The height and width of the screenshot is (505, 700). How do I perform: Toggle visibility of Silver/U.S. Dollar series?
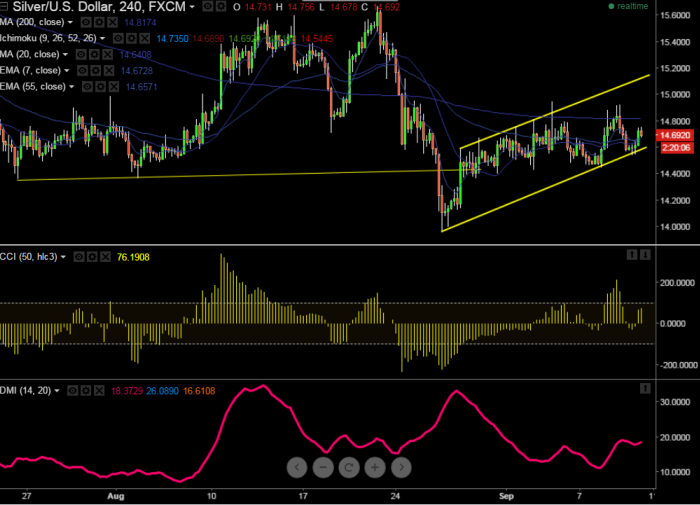(x=208, y=6)
